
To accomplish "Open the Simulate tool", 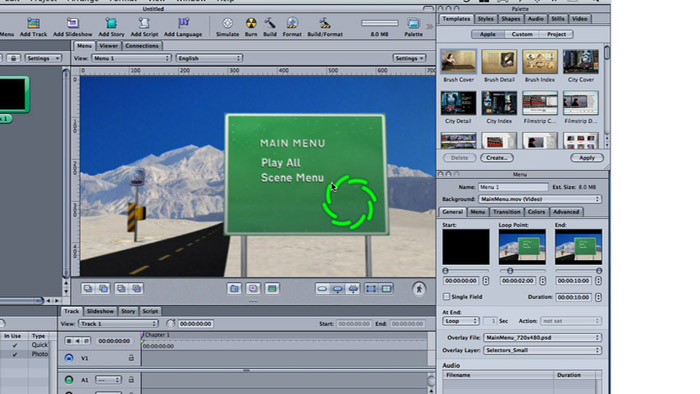I will [227, 23].
